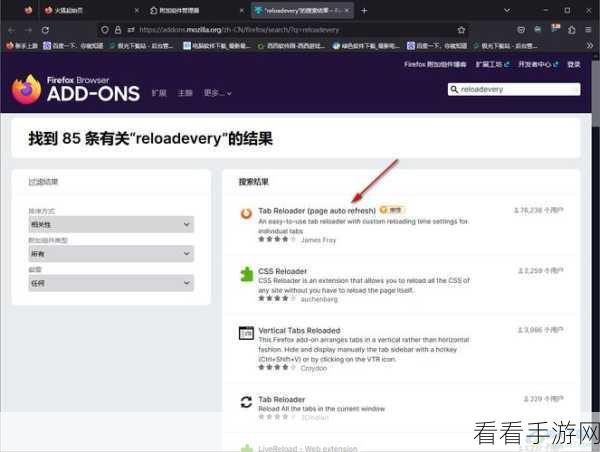This screenshot has width=600, height=452.
Task: Expand the 更多… navigation menu
Action: pos(217,93)
